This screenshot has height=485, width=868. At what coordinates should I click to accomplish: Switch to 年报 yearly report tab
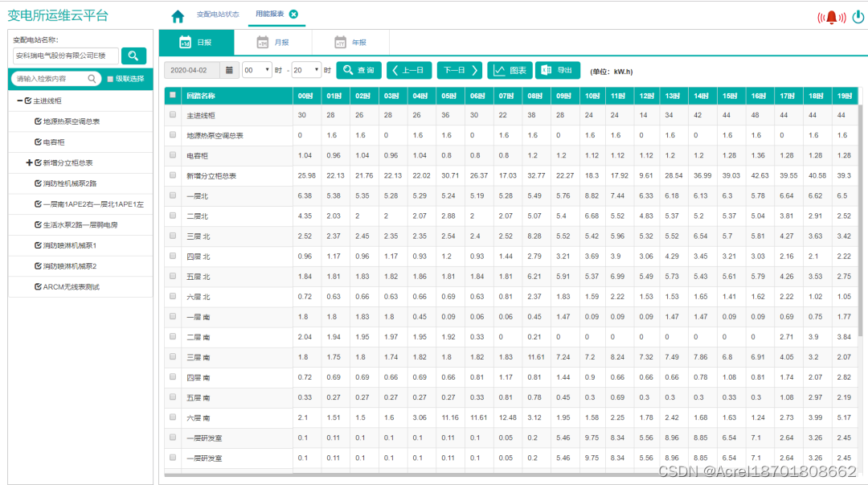pyautogui.click(x=350, y=42)
